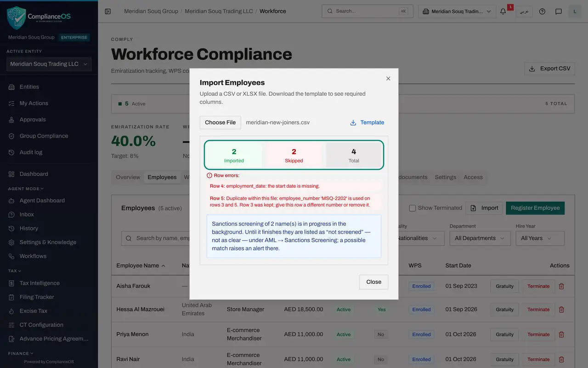Terminate Ravi Nair
Screen dimensions: 588x368
(538, 359)
